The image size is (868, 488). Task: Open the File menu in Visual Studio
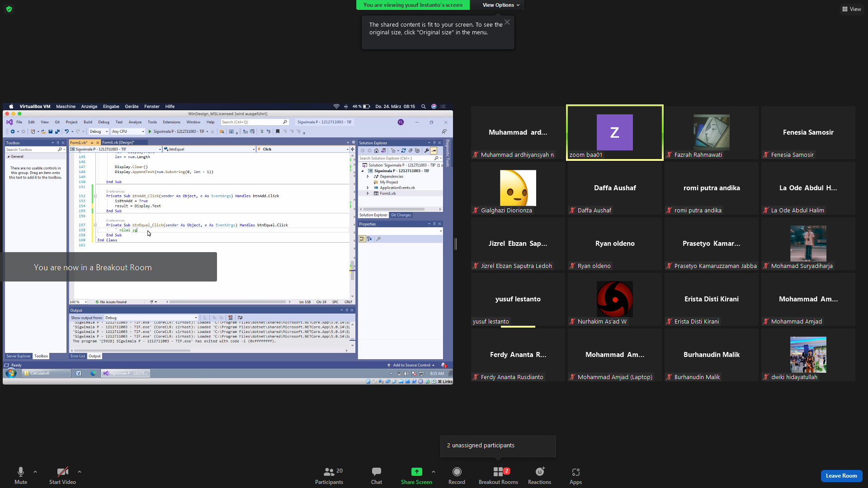(x=19, y=122)
